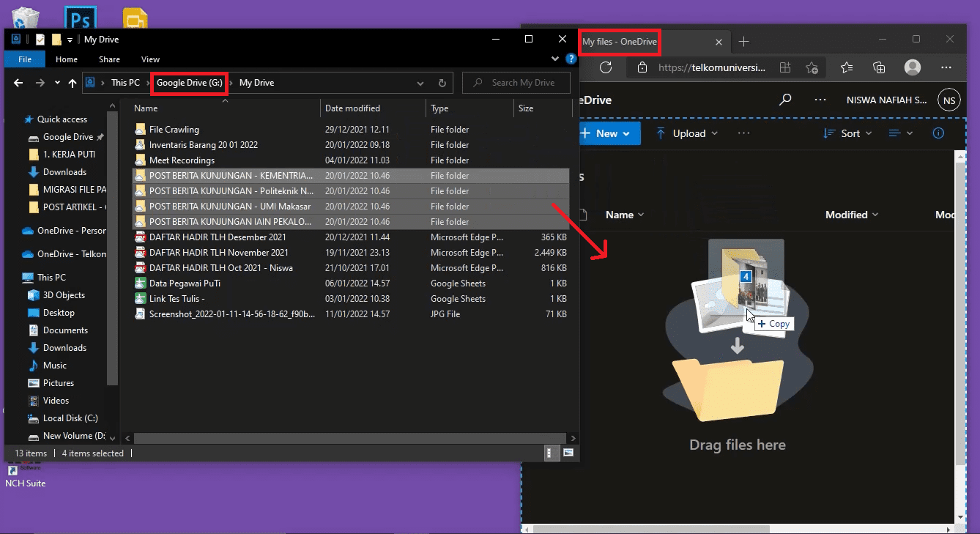
Task: Select the My files - OneDrive tab
Action: tap(620, 42)
